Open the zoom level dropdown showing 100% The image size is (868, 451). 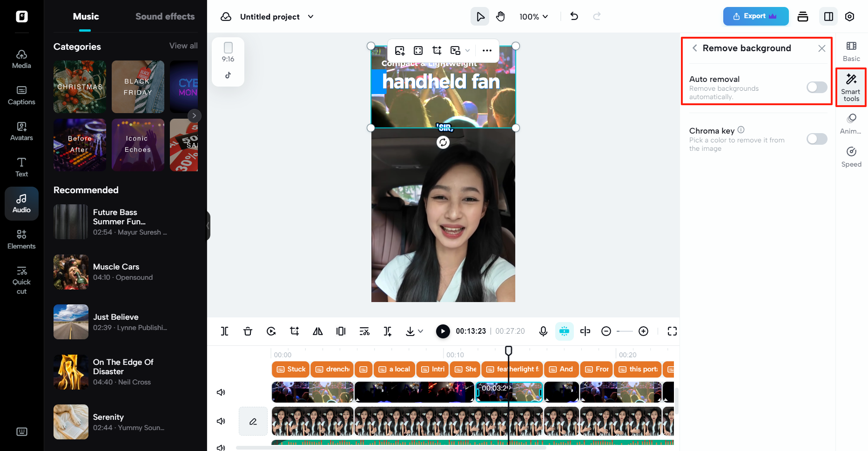(533, 16)
